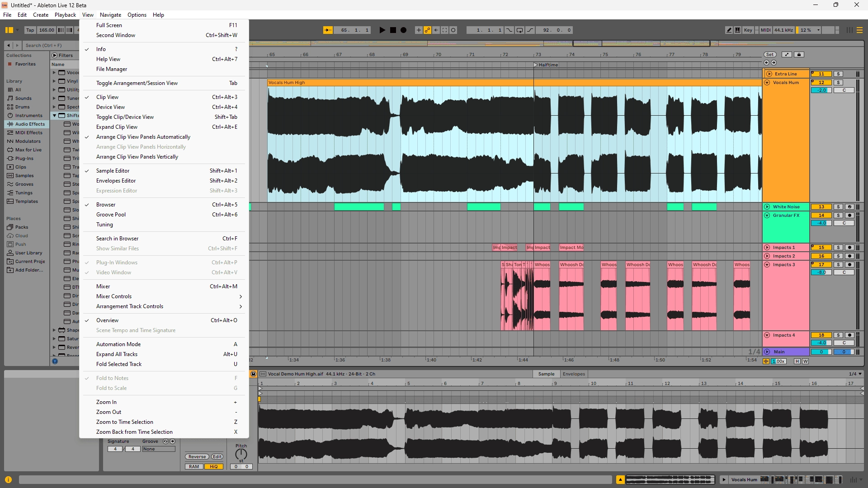Click the Pitch knob in clip view
Image resolution: width=868 pixels, height=488 pixels.
tap(241, 454)
